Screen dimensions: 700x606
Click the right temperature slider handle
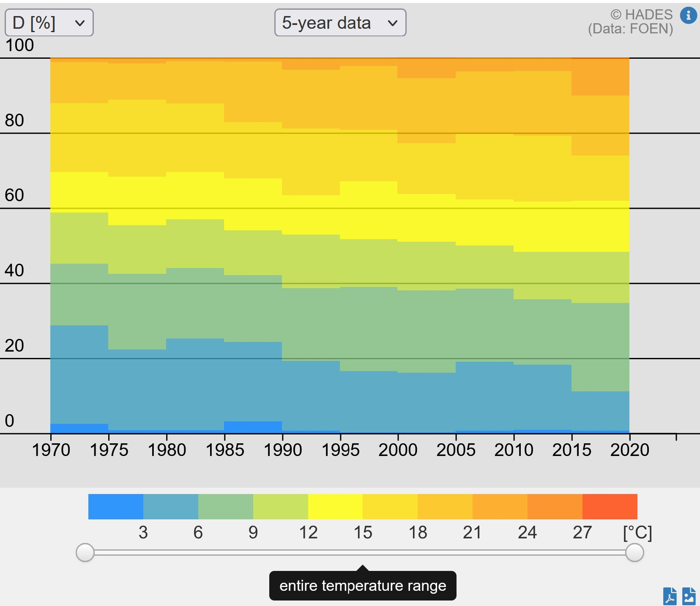(634, 553)
